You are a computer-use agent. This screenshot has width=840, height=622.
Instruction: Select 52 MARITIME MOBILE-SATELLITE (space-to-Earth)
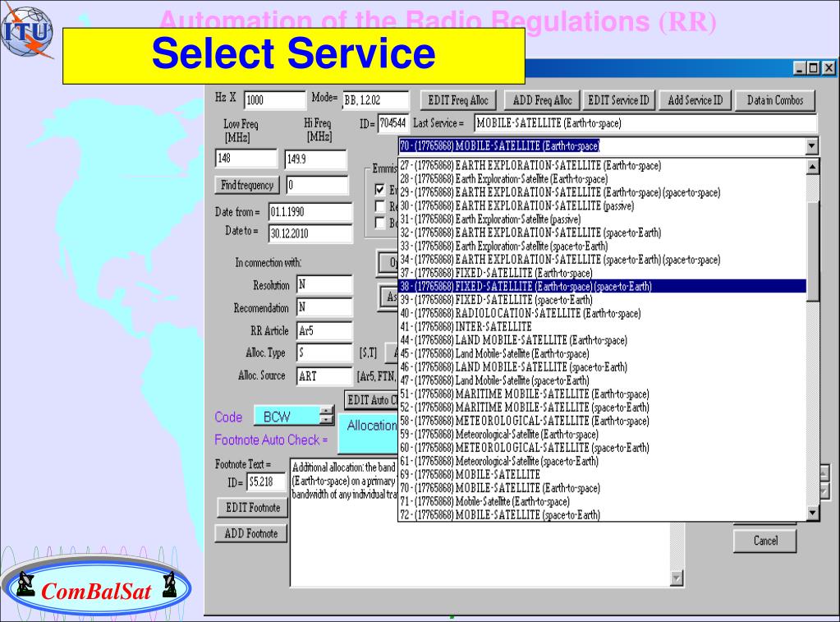click(603, 408)
